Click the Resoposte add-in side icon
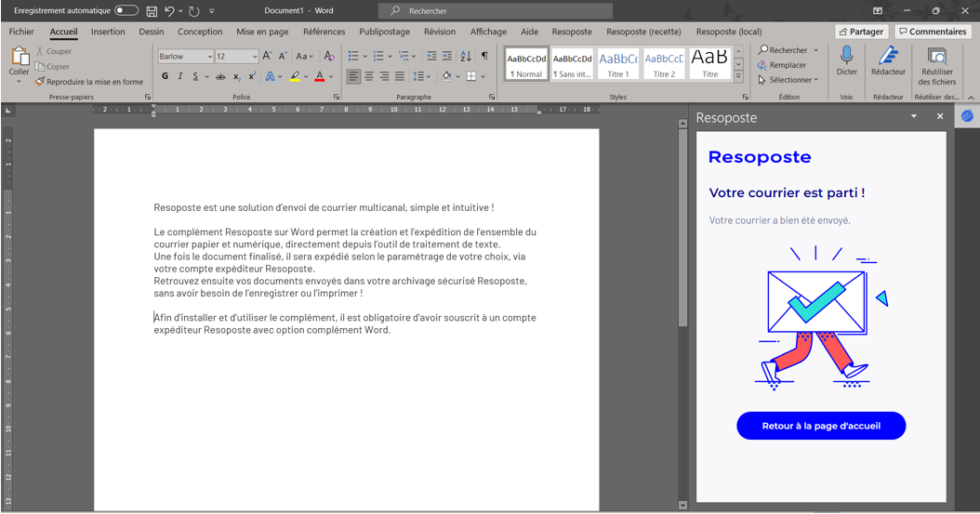 pos(967,116)
